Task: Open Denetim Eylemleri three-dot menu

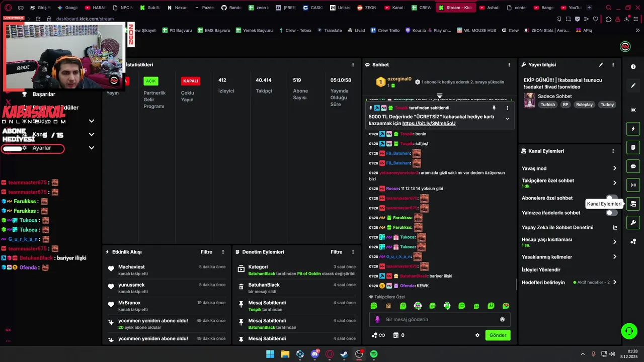Action: (x=353, y=252)
